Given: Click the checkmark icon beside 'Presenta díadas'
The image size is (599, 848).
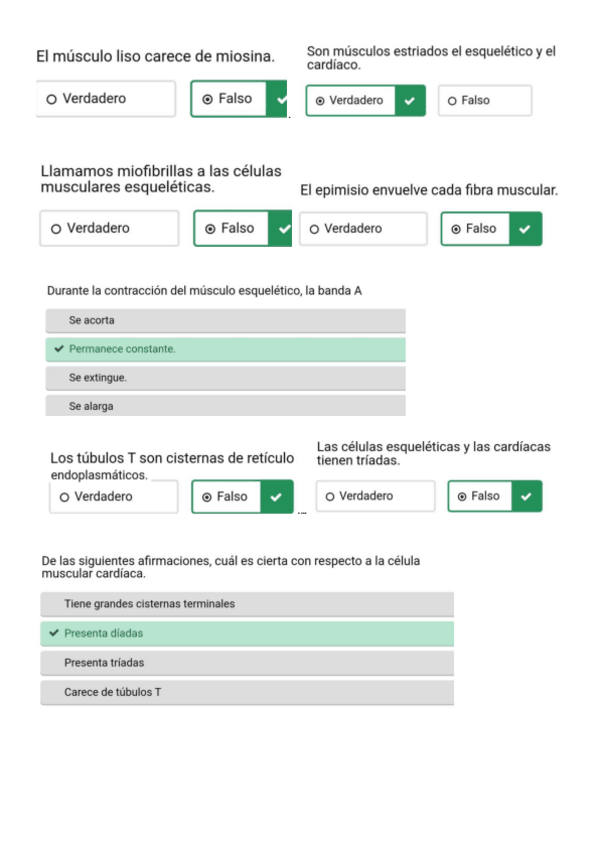Looking at the screenshot, I should [x=53, y=633].
